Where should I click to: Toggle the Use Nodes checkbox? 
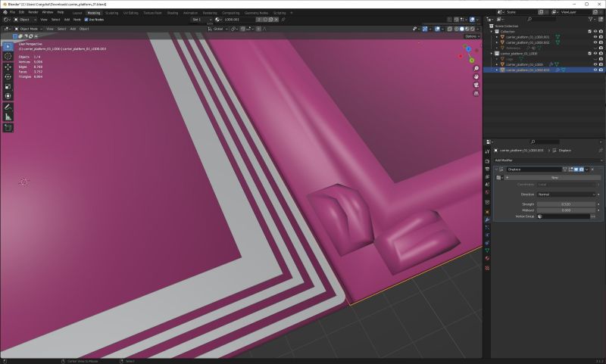pyautogui.click(x=86, y=20)
